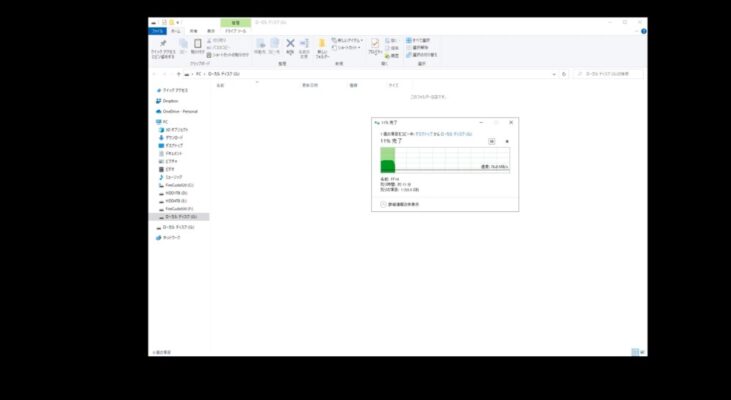Click the Properties (プロパティ) ribbon icon
The image size is (731, 400).
pos(375,44)
